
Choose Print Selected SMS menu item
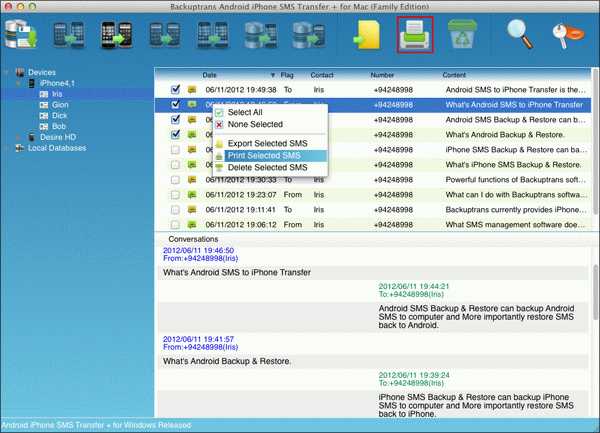pos(270,155)
